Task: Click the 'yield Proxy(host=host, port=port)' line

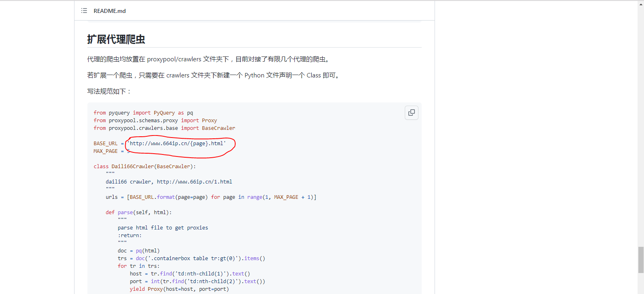Action: point(179,289)
